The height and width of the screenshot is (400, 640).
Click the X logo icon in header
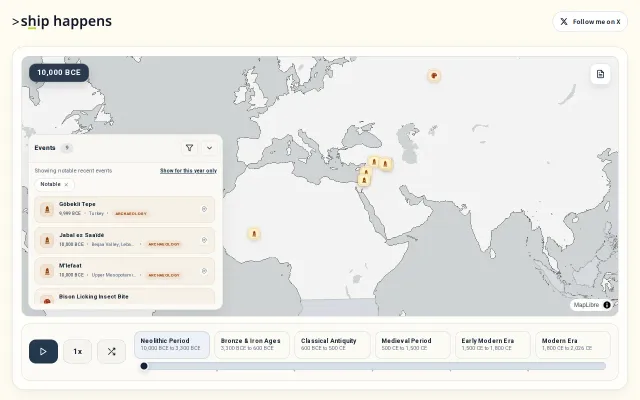(564, 22)
